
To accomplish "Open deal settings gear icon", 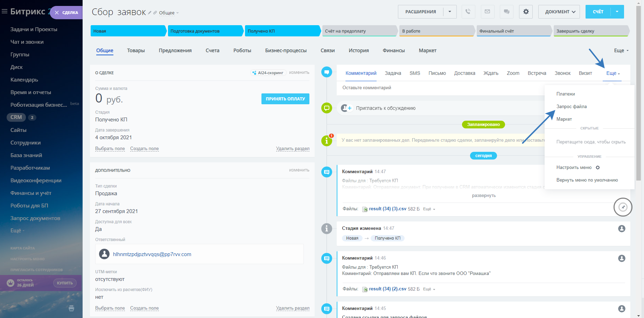I will click(526, 12).
